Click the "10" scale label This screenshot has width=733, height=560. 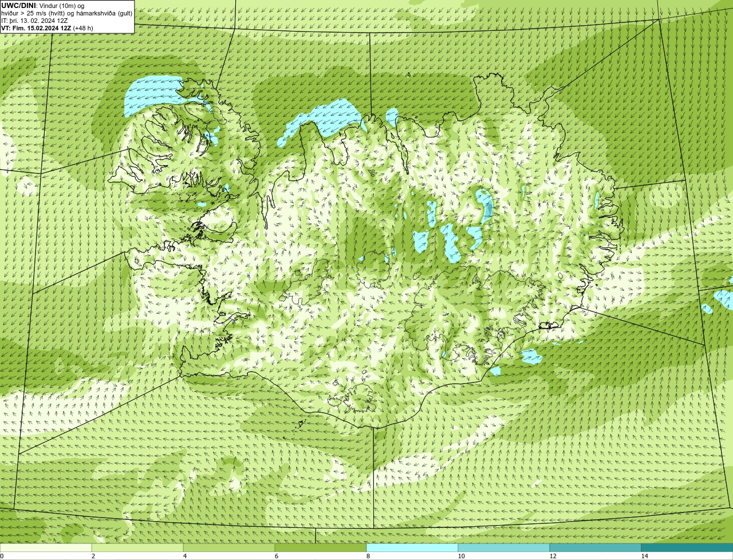pyautogui.click(x=461, y=556)
